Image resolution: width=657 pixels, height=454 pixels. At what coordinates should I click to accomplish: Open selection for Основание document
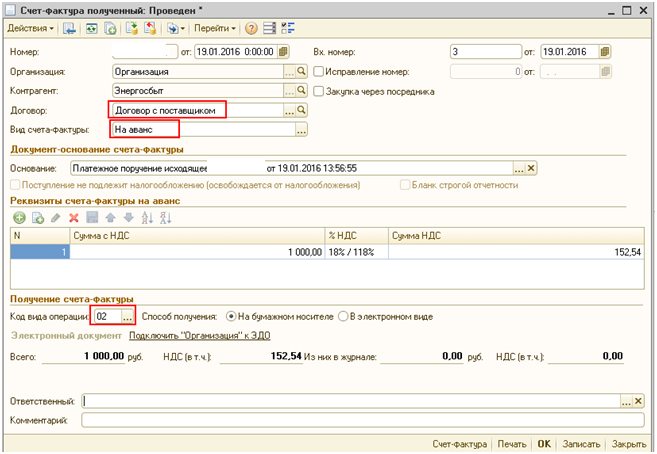pyautogui.click(x=519, y=168)
